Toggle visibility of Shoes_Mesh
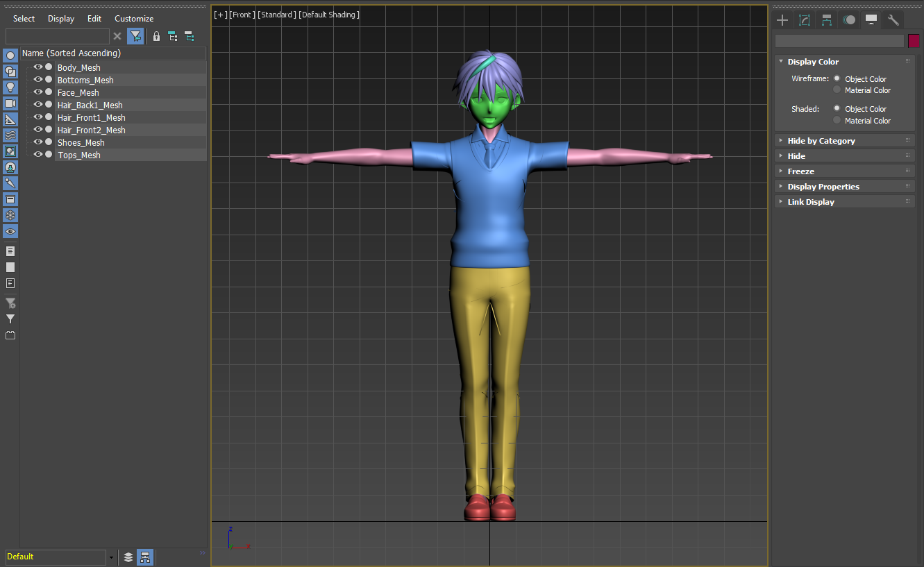The width and height of the screenshot is (924, 567). 38,142
